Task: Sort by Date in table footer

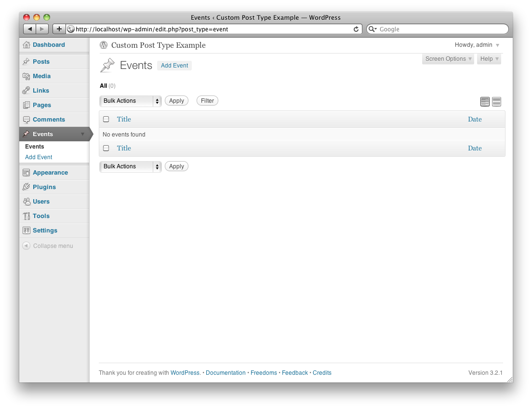Action: (475, 148)
